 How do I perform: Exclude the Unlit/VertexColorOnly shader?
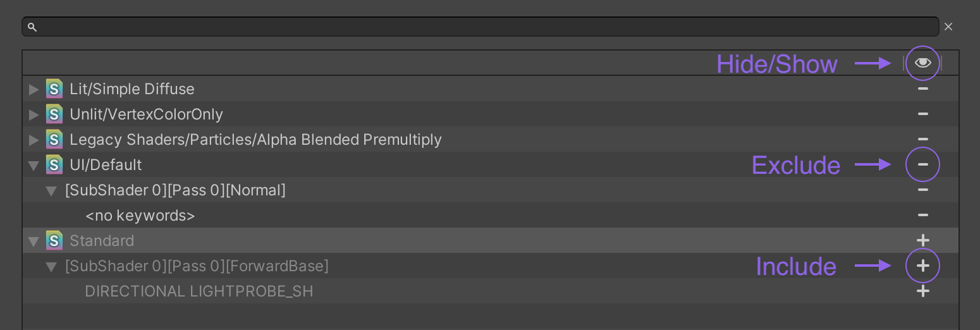click(922, 114)
